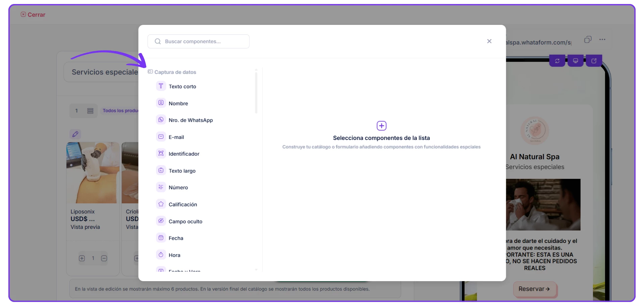Increase Liposonix quantity with plus stepper
The width and height of the screenshot is (644, 306).
(82, 258)
